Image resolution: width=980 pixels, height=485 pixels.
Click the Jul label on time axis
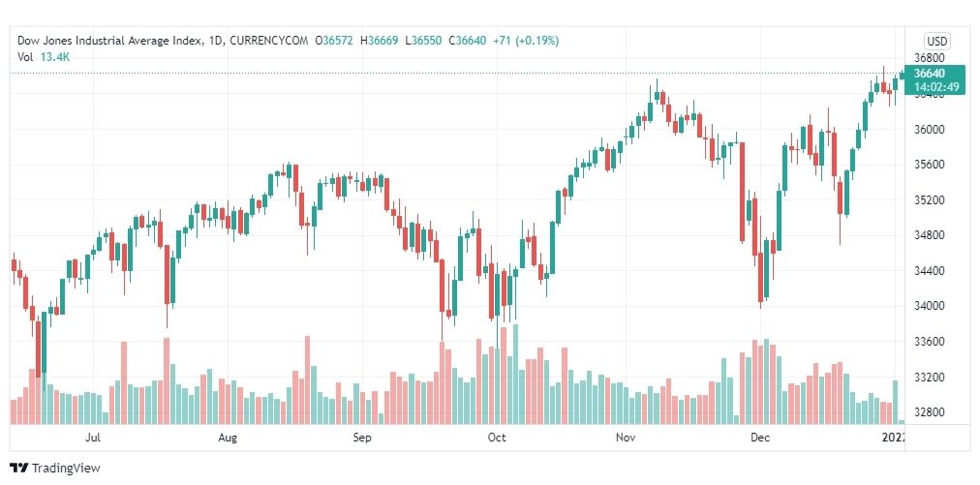pyautogui.click(x=93, y=438)
